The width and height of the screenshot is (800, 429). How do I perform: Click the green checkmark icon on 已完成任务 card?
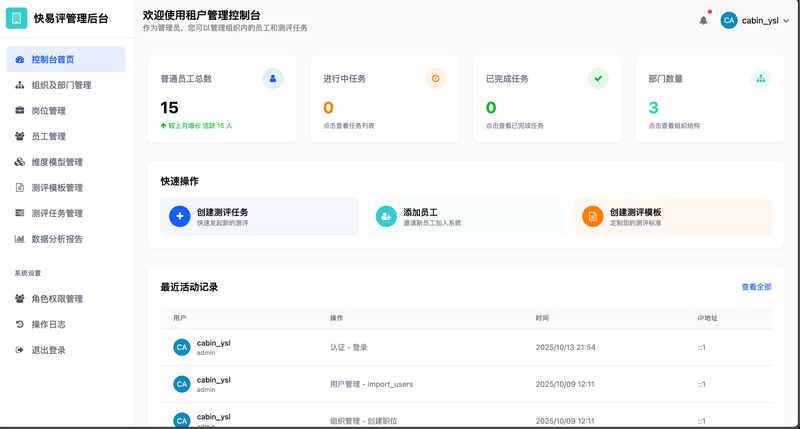click(598, 78)
